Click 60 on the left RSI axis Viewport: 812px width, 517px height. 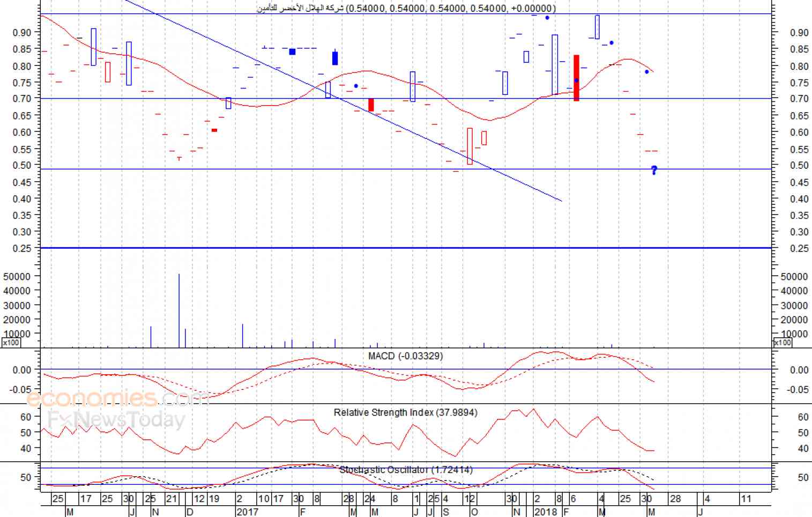coord(26,417)
